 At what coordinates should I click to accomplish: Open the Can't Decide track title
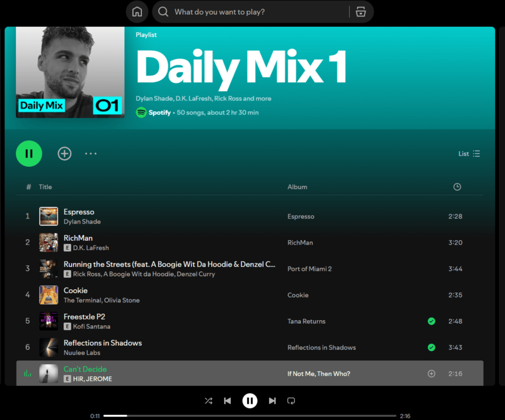tap(85, 369)
